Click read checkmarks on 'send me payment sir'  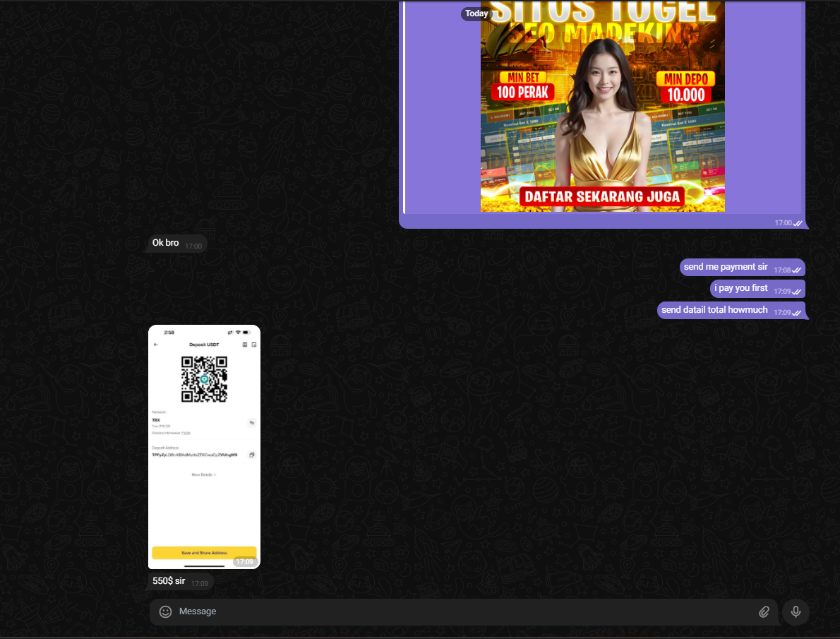point(798,270)
